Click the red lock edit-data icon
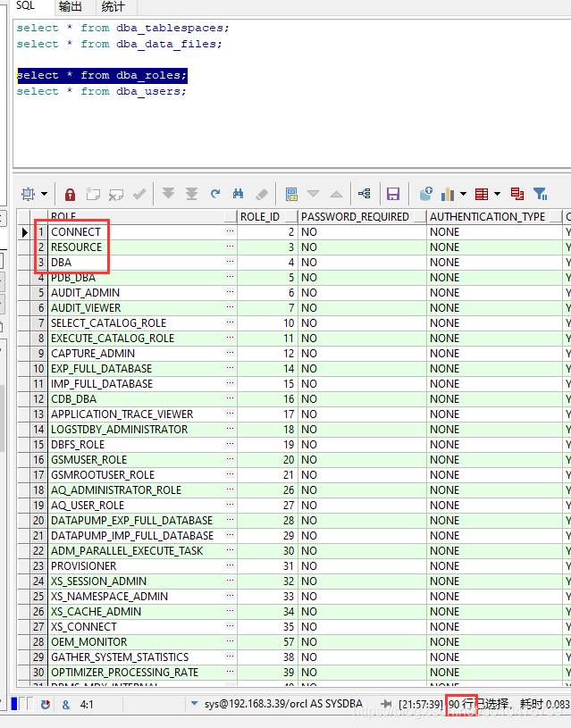 click(71, 194)
